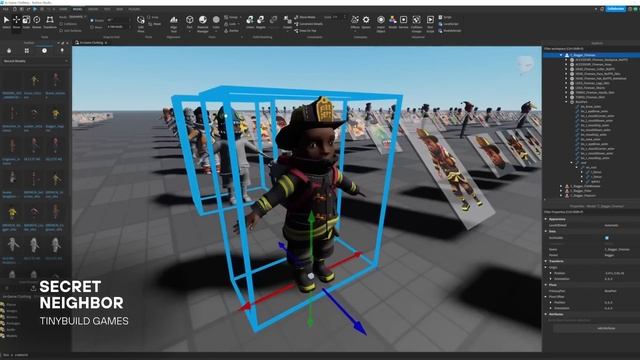Switch to the View ribbon tab
Image resolution: width=640 pixels, height=360 pixels.
(119, 9)
